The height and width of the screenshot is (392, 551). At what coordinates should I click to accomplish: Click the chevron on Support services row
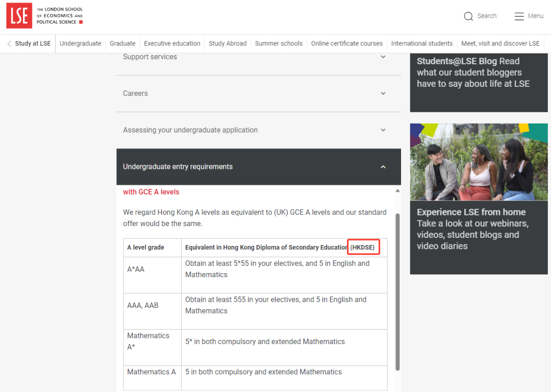pyautogui.click(x=383, y=57)
